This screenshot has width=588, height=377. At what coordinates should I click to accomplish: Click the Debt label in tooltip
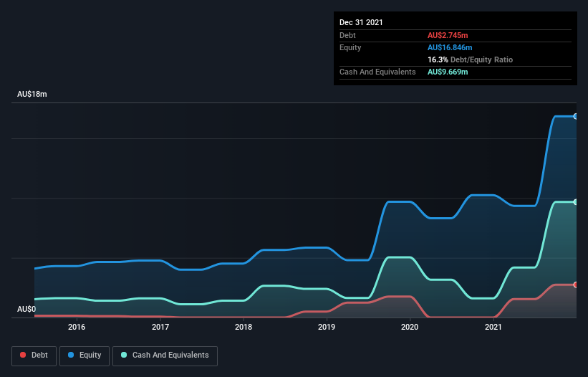coord(347,35)
